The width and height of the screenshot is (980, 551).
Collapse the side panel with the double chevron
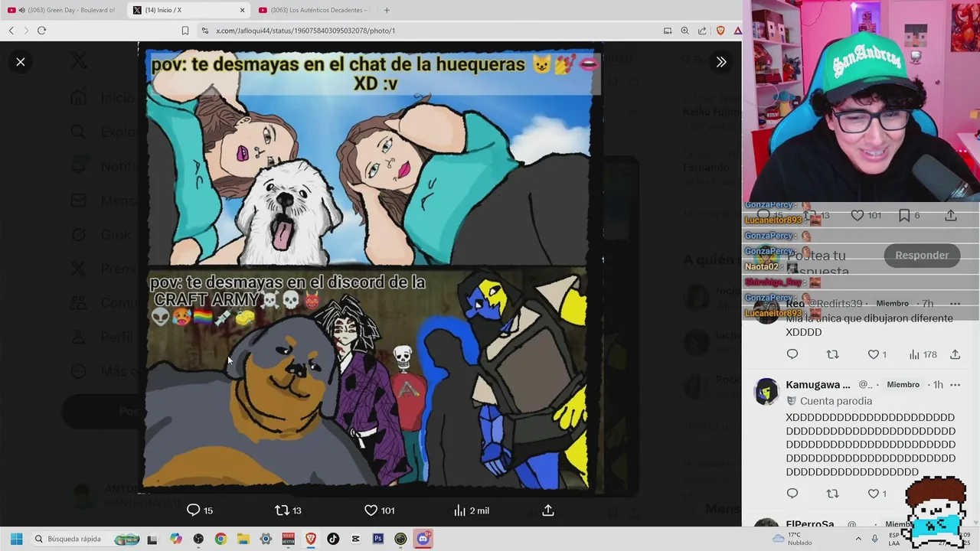[x=721, y=62]
